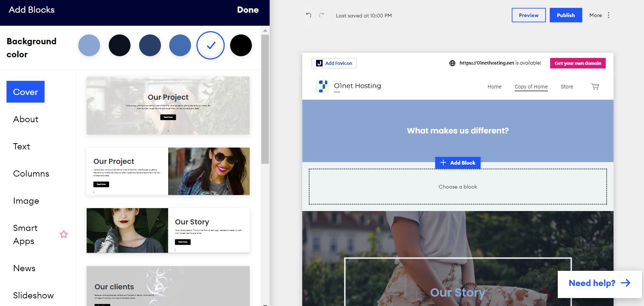The height and width of the screenshot is (306, 644).
Task: Click the plus icon on Add Block
Action: click(443, 163)
